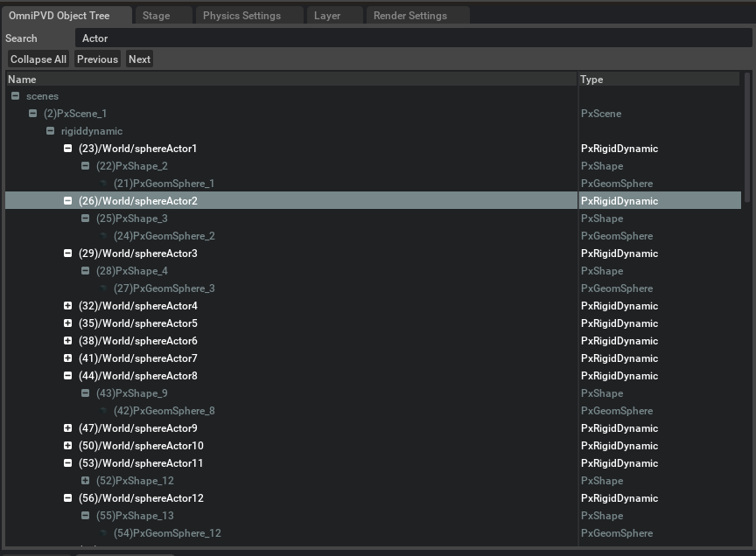756x556 pixels.
Task: Open the Render Settings tab
Action: coord(409,16)
